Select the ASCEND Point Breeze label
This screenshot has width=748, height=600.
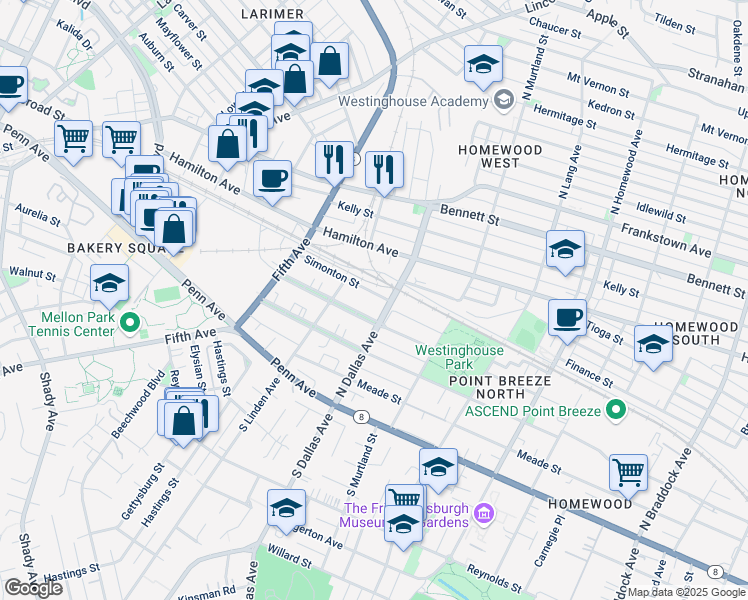point(533,411)
